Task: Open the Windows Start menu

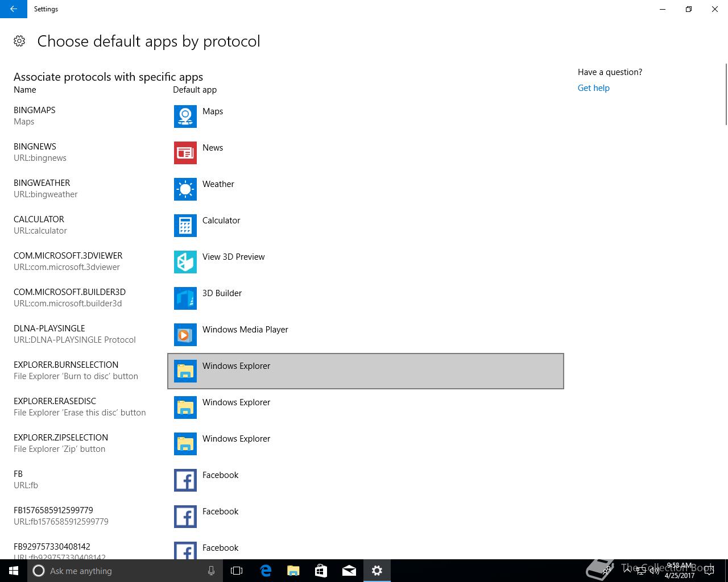Action: pyautogui.click(x=14, y=571)
